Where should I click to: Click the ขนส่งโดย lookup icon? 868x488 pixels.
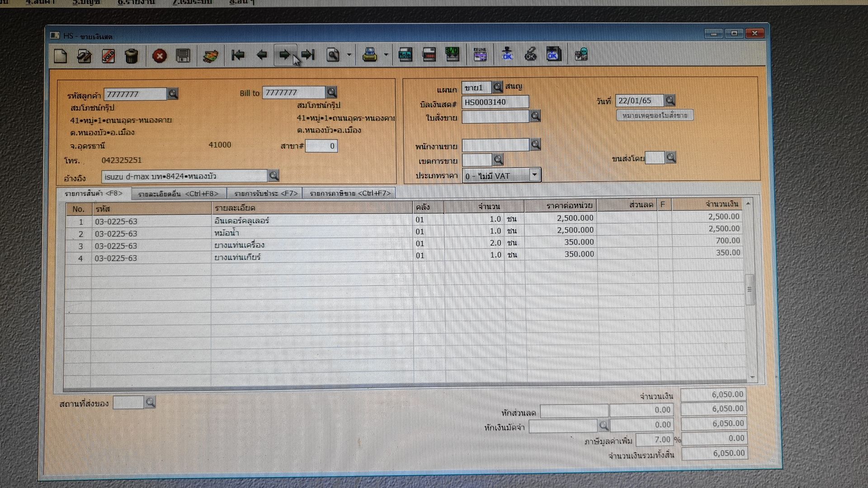671,157
